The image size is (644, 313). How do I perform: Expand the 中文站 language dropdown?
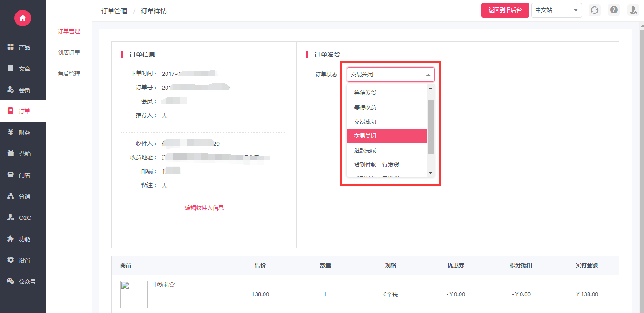[x=556, y=10]
